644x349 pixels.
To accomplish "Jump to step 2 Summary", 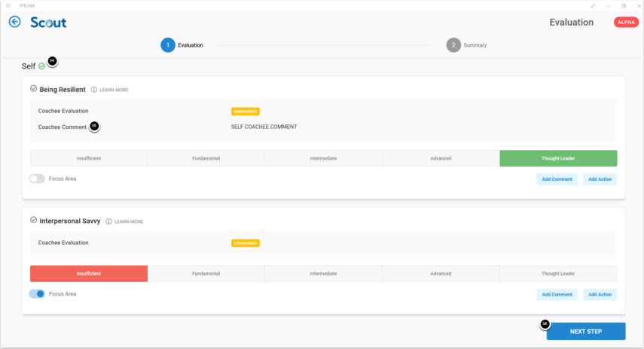I will (453, 45).
